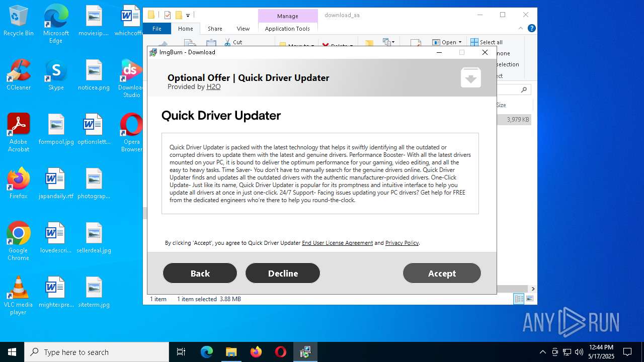The height and width of the screenshot is (362, 644).
Task: Click the Size column header
Action: [x=513, y=105]
